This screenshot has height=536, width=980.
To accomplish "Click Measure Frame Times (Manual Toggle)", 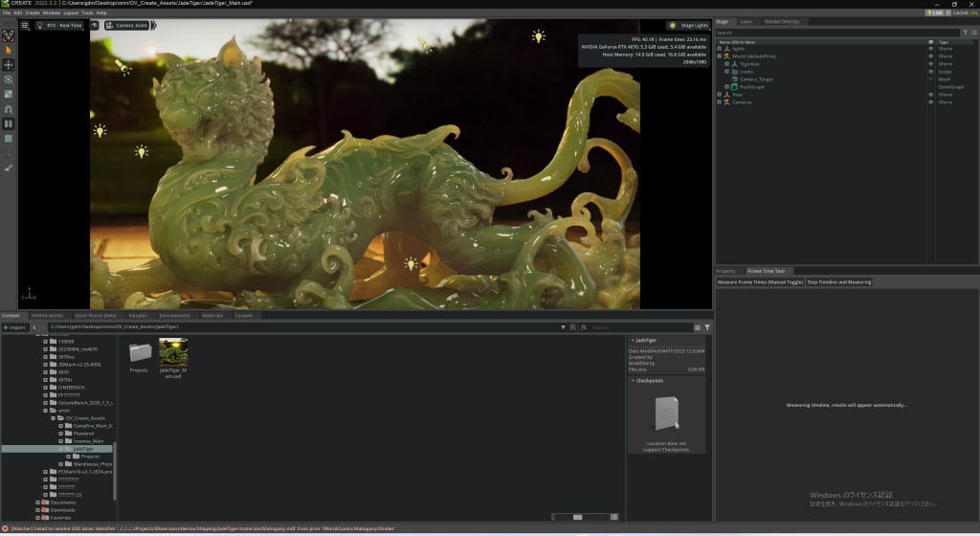I will pos(760,282).
